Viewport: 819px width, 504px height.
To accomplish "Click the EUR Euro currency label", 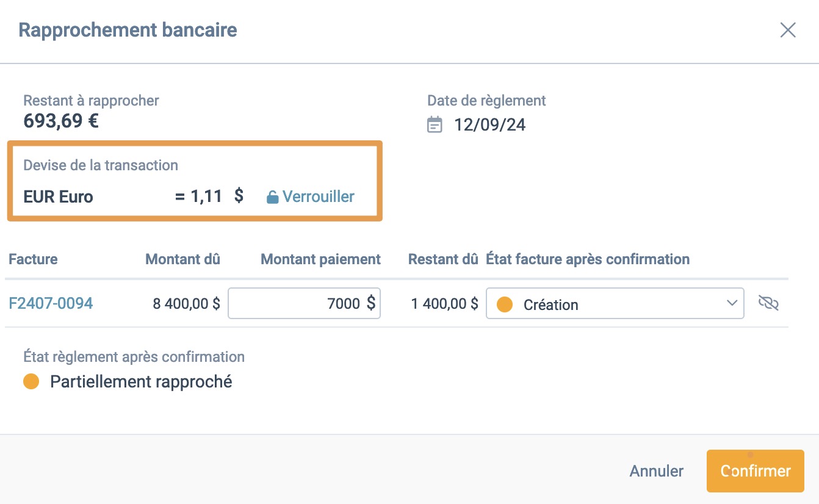I will point(58,197).
